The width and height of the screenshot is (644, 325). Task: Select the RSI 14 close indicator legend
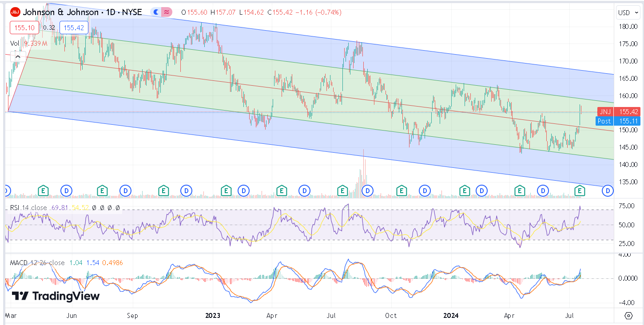pyautogui.click(x=29, y=207)
